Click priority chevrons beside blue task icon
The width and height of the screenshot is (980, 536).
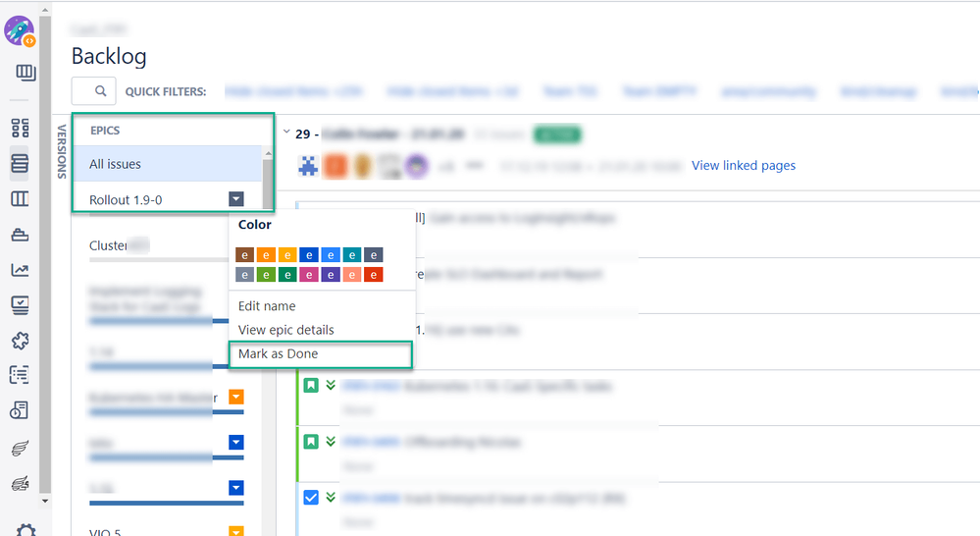(331, 497)
